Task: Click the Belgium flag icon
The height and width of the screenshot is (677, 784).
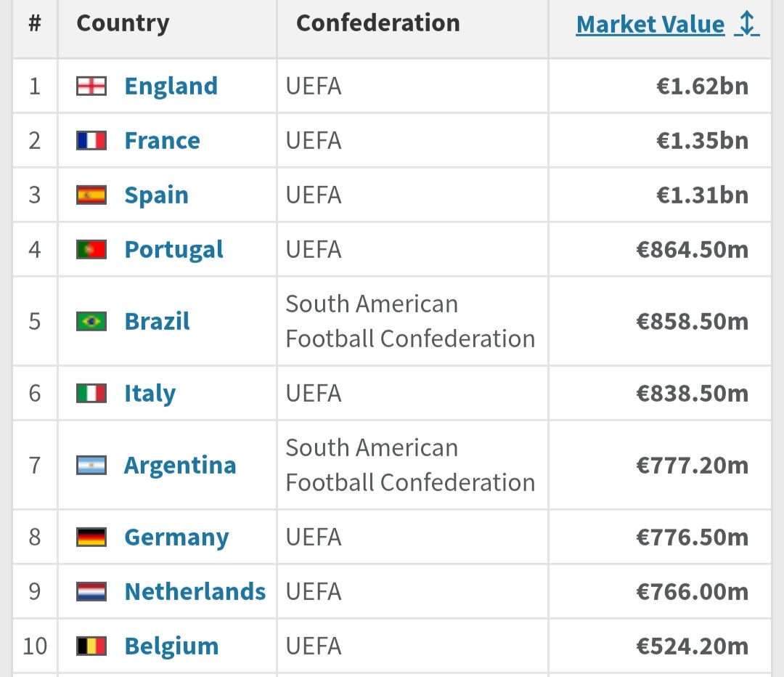Action: pos(91,646)
